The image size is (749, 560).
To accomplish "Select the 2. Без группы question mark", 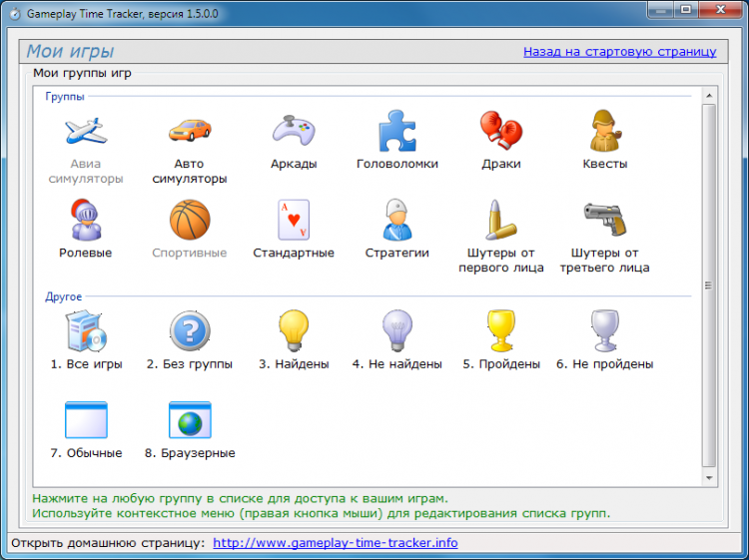I will pos(190,330).
